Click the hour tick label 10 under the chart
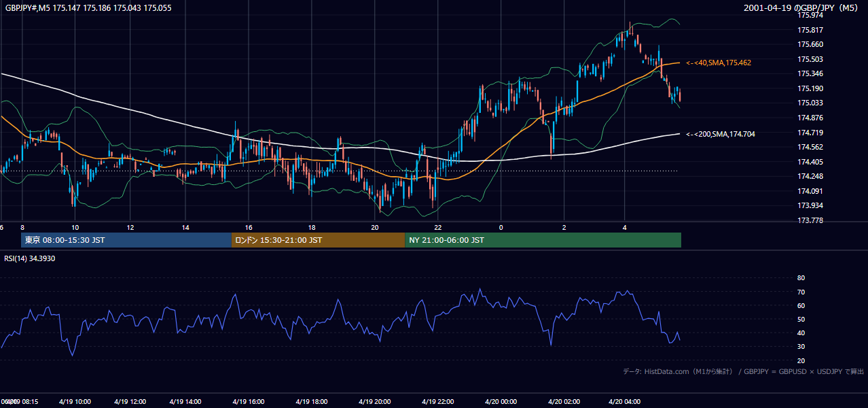The image size is (868, 408). point(75,228)
